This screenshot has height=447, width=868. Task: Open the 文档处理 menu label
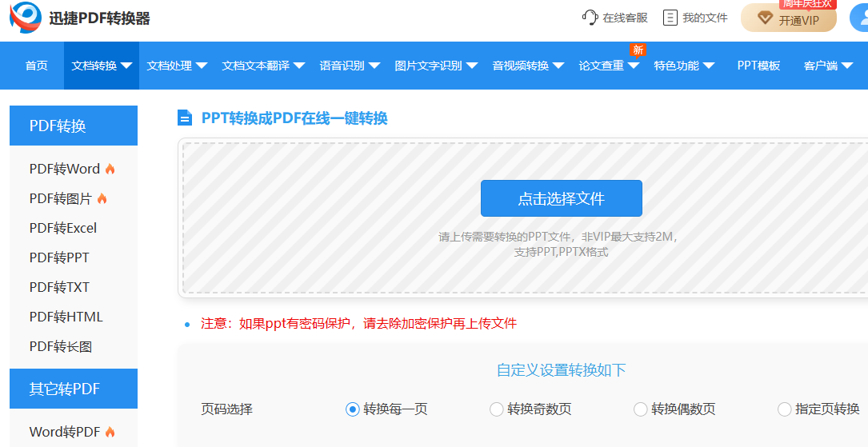[170, 66]
